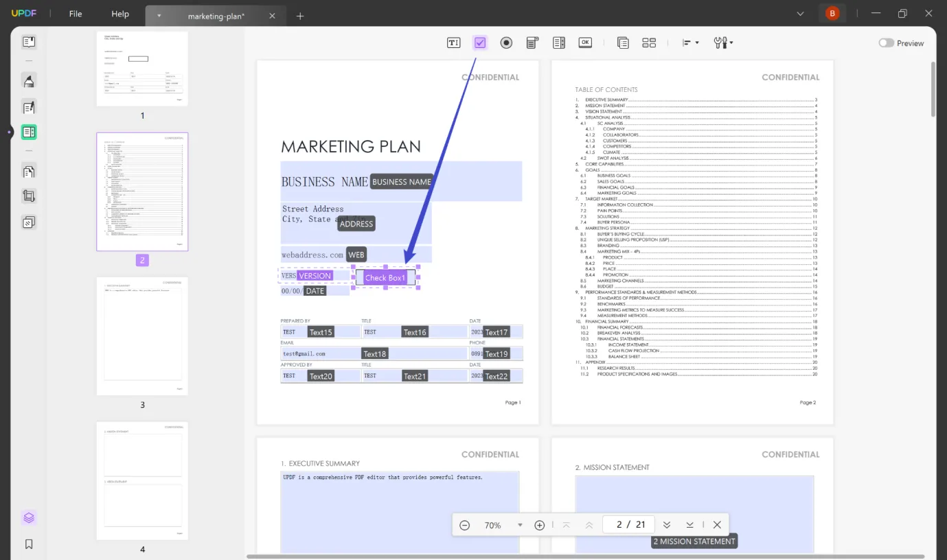Open the Layers panel icon
The image size is (947, 560).
pos(29,517)
